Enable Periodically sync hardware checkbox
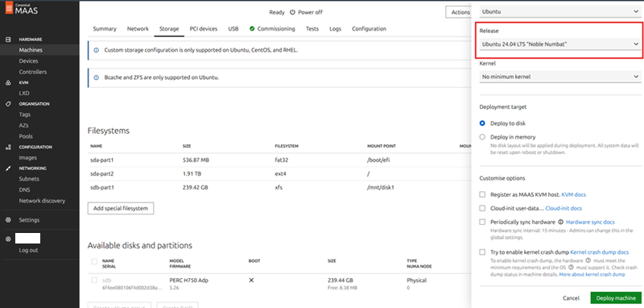644x308 pixels. point(482,222)
